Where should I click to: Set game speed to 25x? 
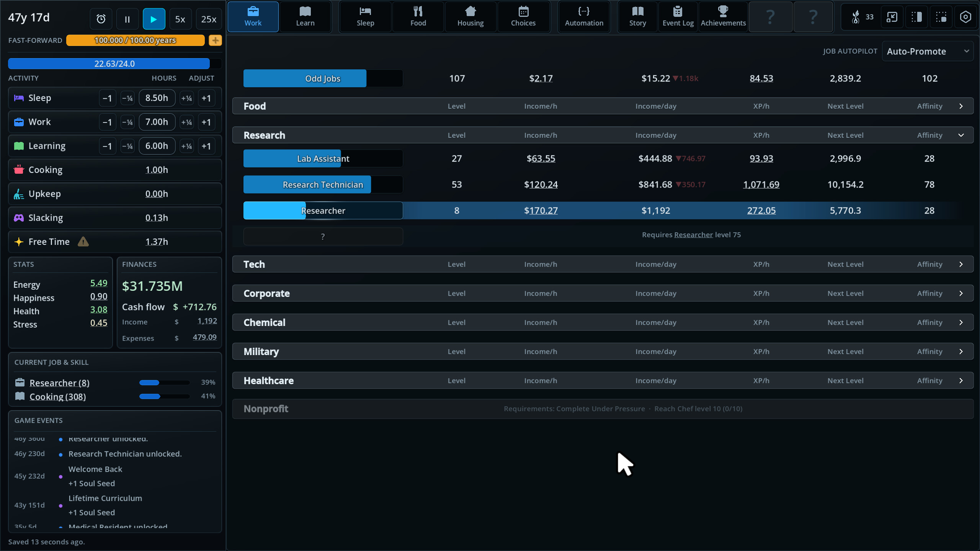[209, 19]
